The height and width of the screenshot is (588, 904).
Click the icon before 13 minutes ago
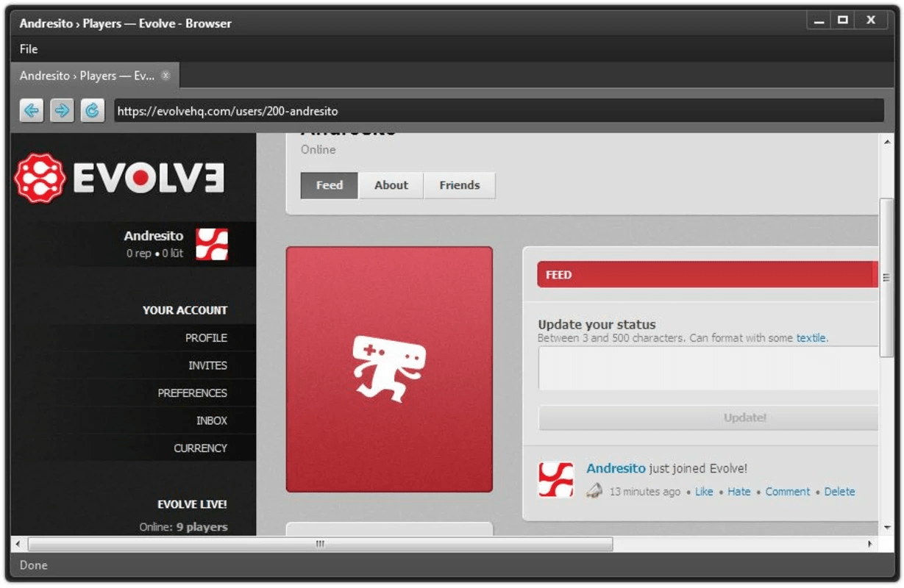pos(594,491)
